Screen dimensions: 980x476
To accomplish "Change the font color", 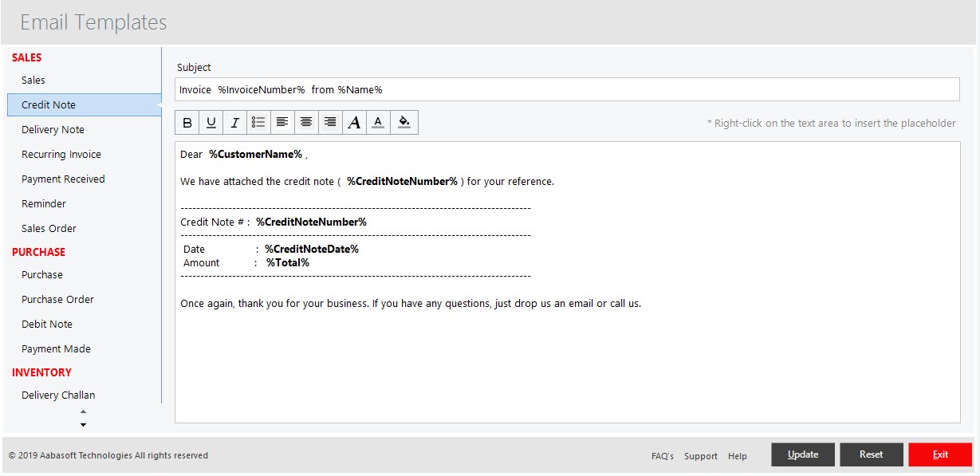I will point(378,122).
